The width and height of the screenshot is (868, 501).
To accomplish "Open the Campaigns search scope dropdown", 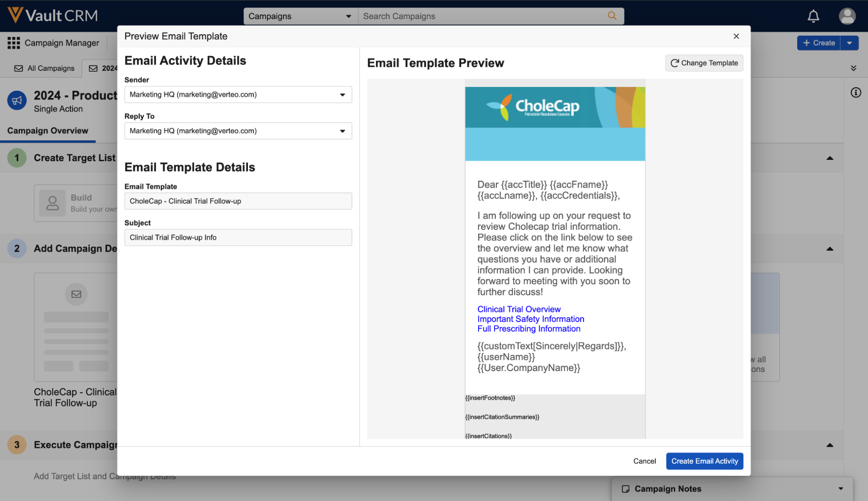I will [x=300, y=17].
